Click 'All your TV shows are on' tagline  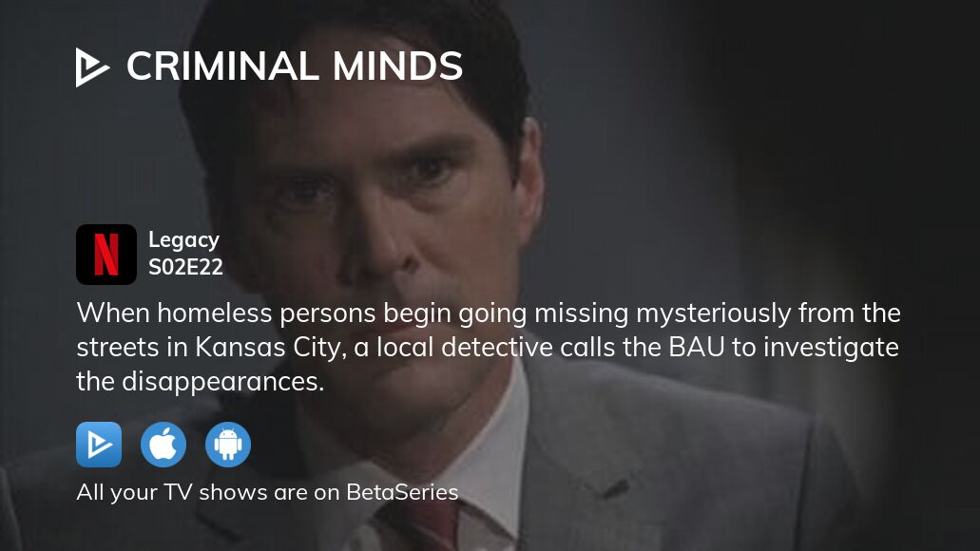209,492
